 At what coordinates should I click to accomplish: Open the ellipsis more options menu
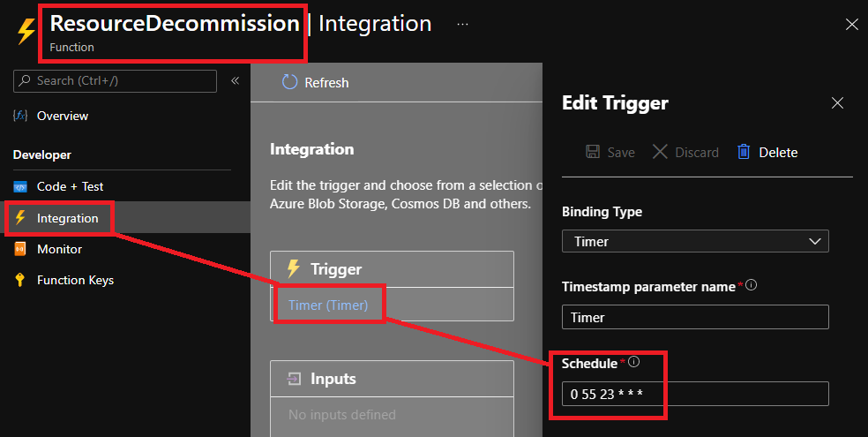coord(462,25)
